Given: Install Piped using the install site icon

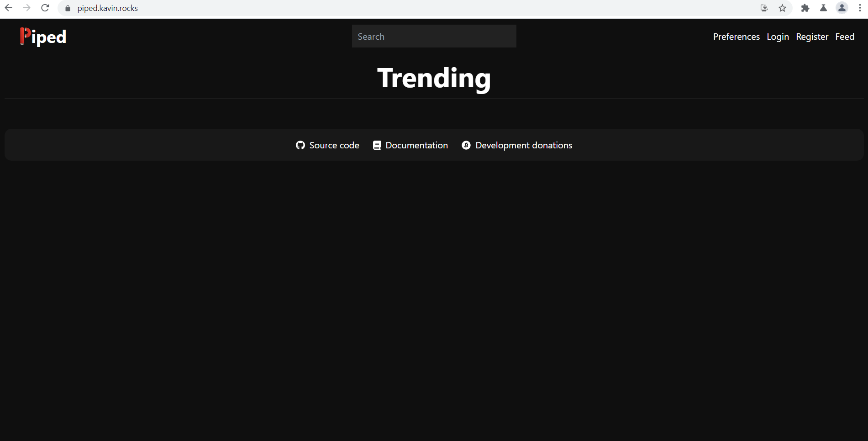Looking at the screenshot, I should click(764, 8).
